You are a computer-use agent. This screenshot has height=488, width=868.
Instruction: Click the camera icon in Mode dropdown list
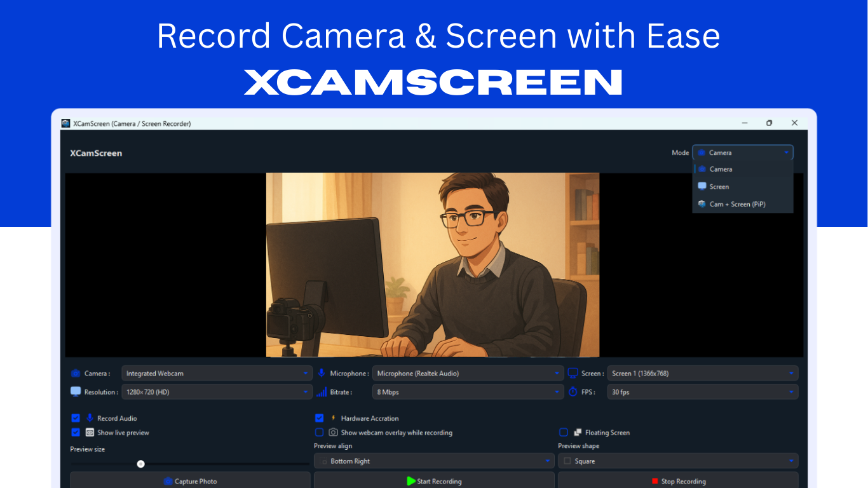click(702, 169)
